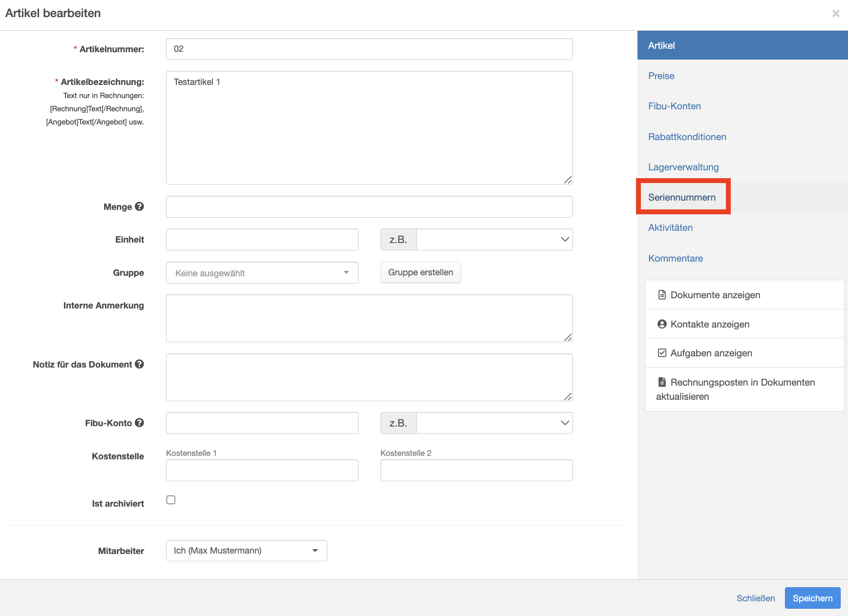Click the resize handle of Interne Anmerkung textarea
This screenshot has height=616, width=848.
568,337
